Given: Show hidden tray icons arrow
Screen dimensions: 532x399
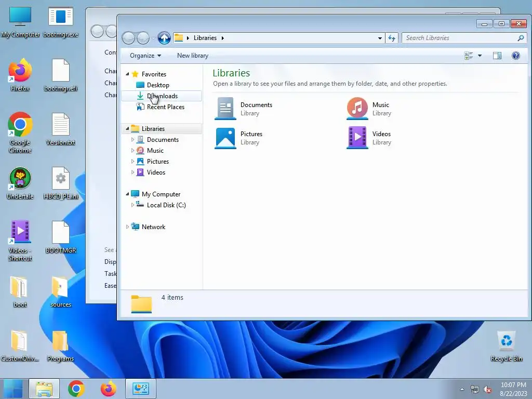Looking at the screenshot, I should coord(462,389).
